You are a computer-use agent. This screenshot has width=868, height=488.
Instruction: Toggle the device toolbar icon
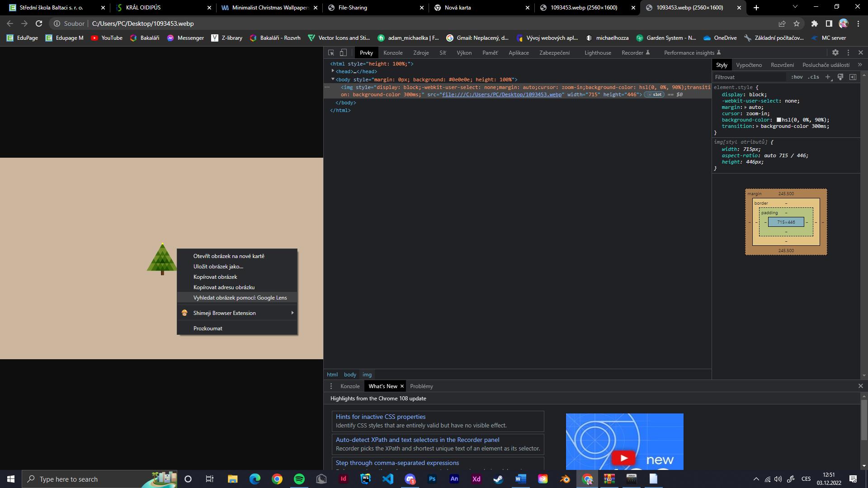[344, 53]
